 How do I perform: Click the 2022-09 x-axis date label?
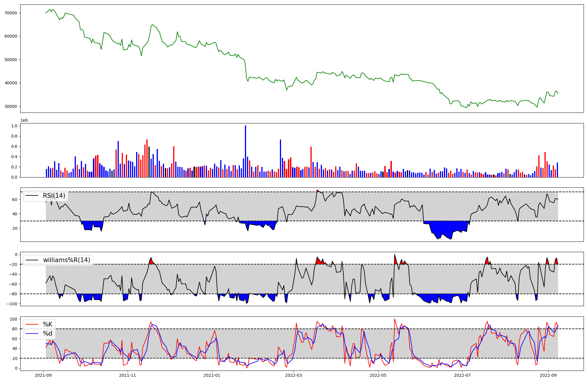pos(548,375)
